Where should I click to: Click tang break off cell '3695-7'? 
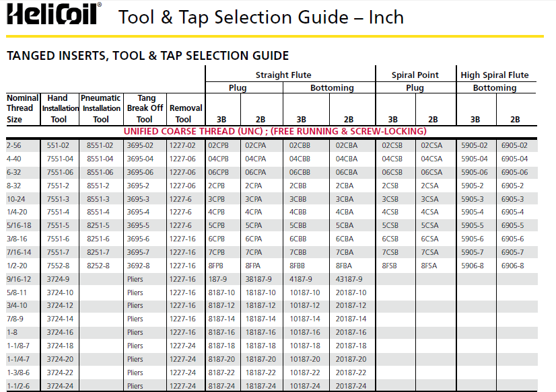[x=138, y=252]
